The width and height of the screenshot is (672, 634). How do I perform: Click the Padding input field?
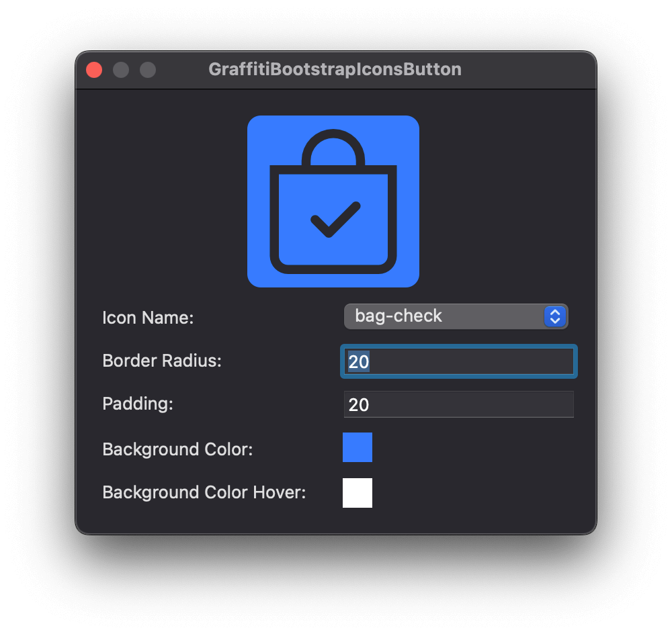click(458, 404)
